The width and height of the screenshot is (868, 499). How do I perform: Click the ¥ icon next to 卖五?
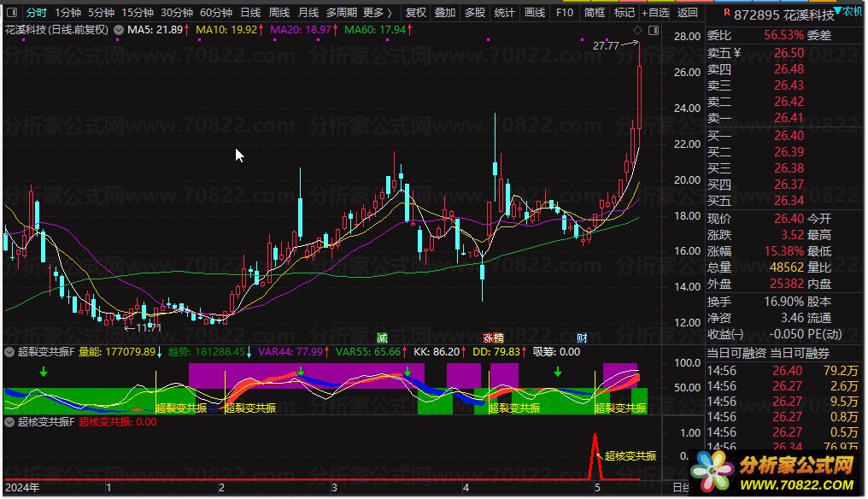(736, 53)
